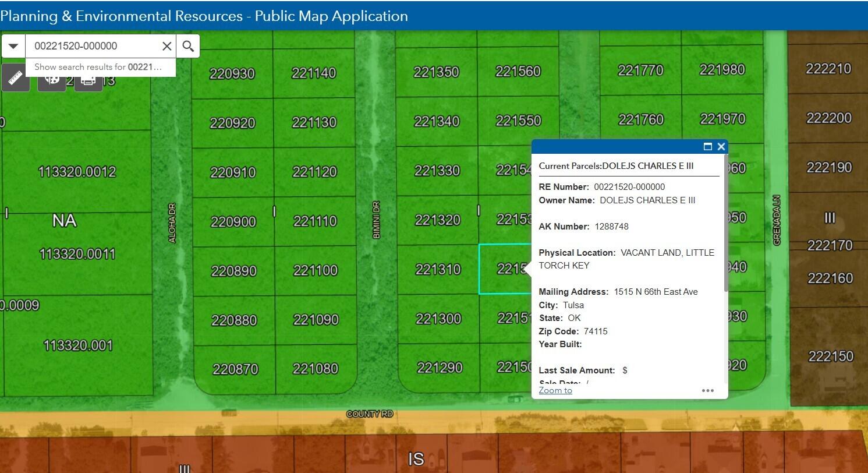The height and width of the screenshot is (473, 868).
Task: Select parcel 221310 on the map
Action: coord(438,270)
